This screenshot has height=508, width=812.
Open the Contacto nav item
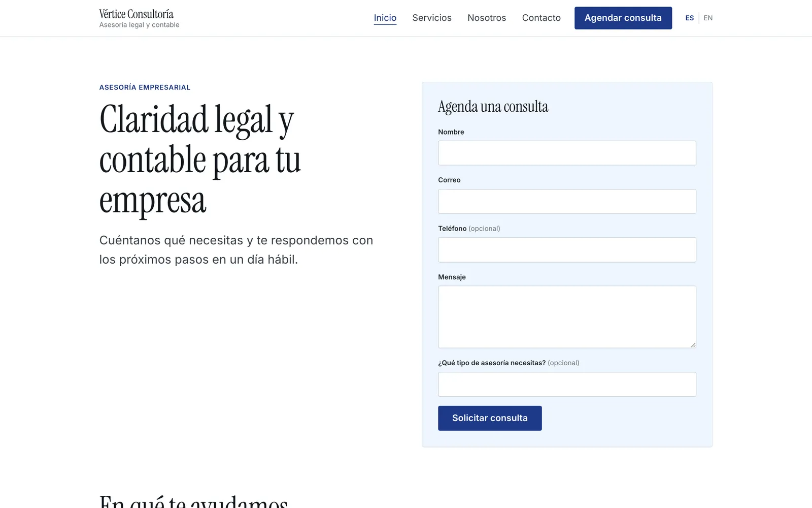click(542, 18)
